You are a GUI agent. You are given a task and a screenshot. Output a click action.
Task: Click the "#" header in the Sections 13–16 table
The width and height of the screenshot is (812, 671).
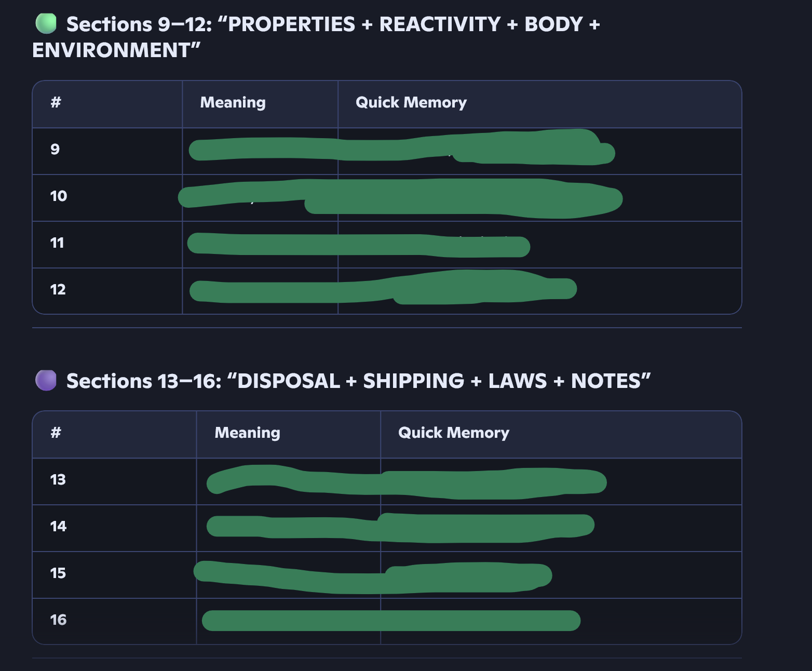coord(56,433)
